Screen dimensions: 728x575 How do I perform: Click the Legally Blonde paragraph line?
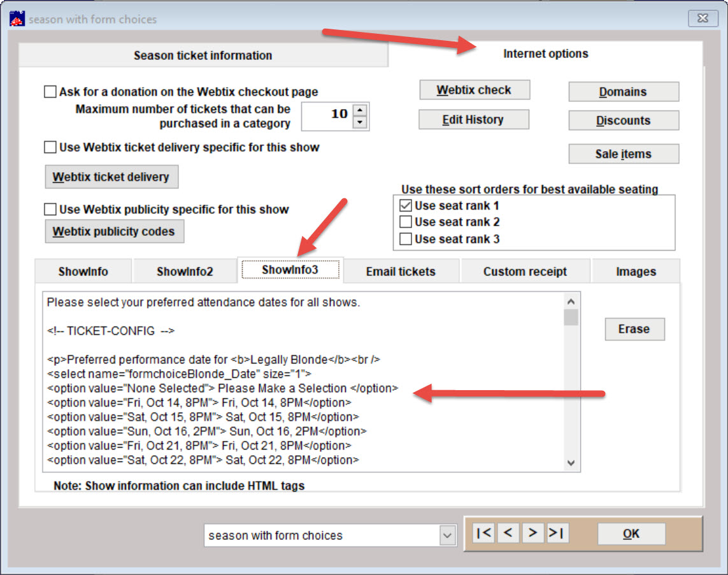click(213, 360)
